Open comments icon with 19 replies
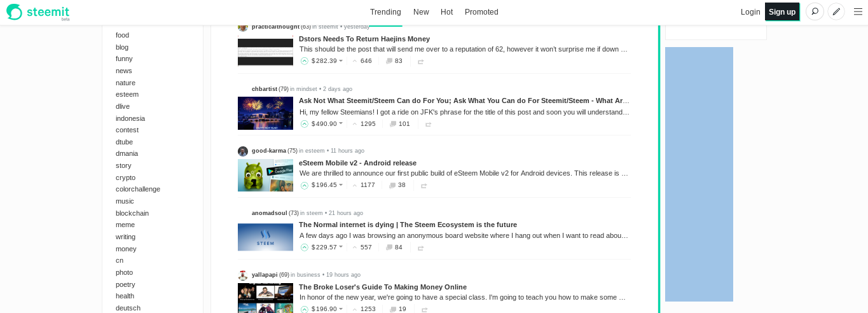This screenshot has height=313, width=868. click(392, 309)
